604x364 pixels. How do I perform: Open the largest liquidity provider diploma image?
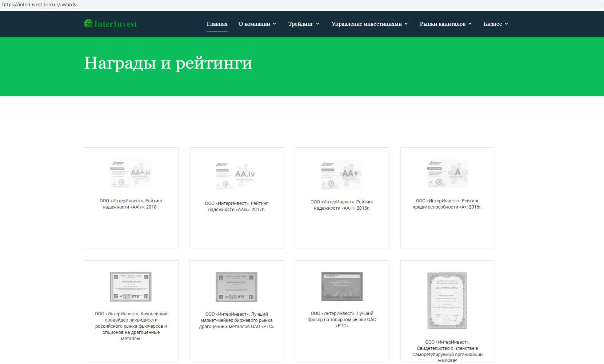[x=131, y=287]
